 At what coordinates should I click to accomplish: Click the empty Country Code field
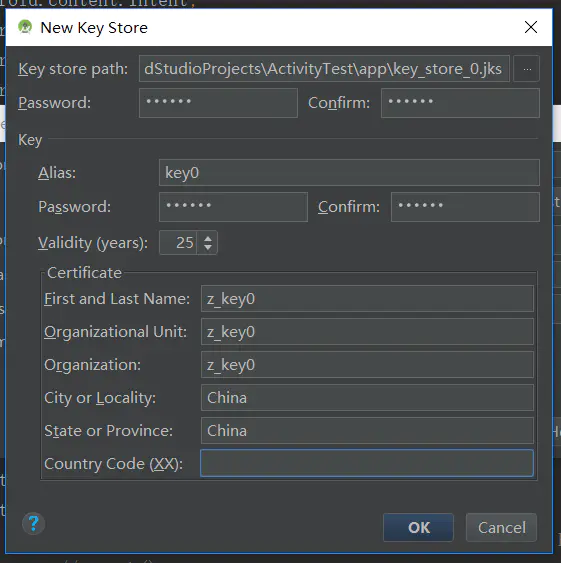pyautogui.click(x=367, y=463)
